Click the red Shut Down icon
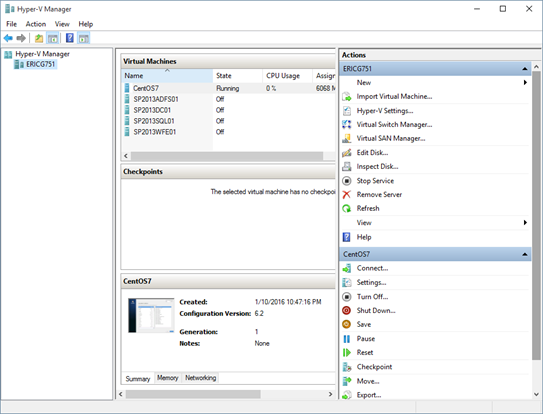 coord(347,311)
